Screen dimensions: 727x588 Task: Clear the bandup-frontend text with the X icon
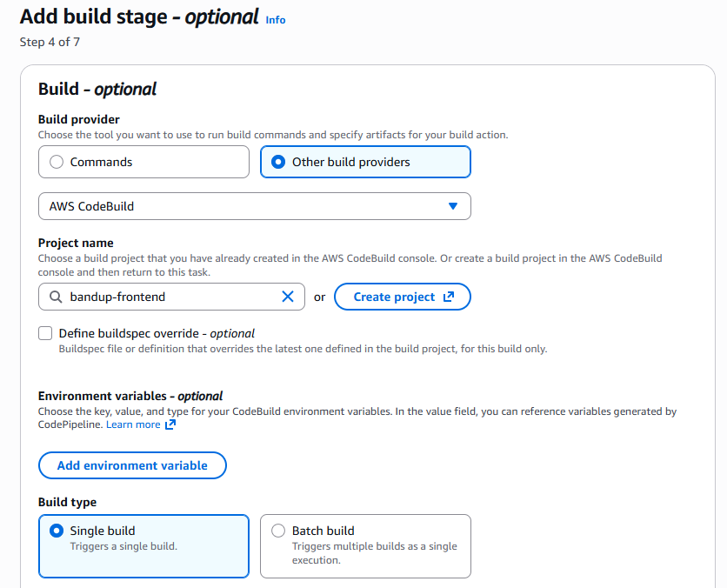288,297
